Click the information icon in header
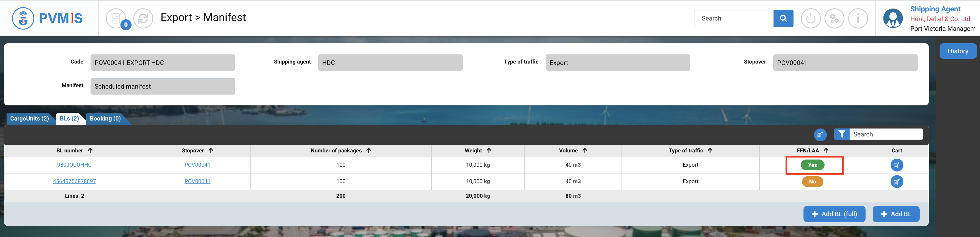980x237 pixels. (858, 18)
